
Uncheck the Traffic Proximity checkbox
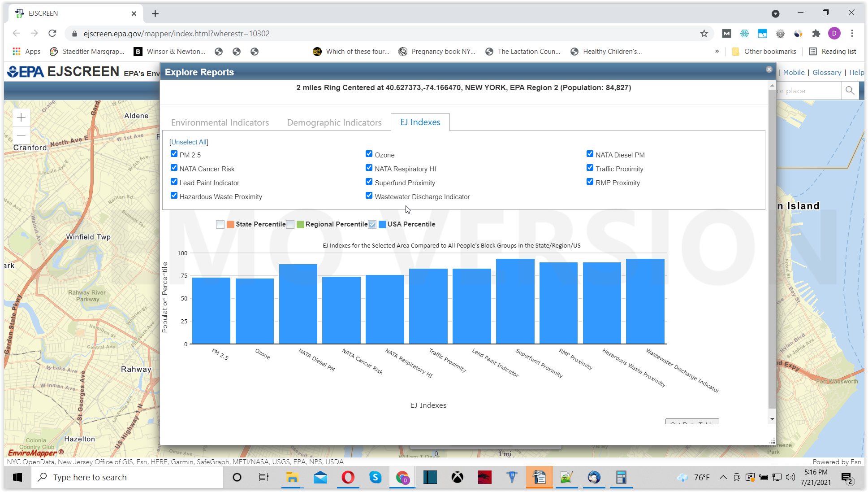click(590, 168)
